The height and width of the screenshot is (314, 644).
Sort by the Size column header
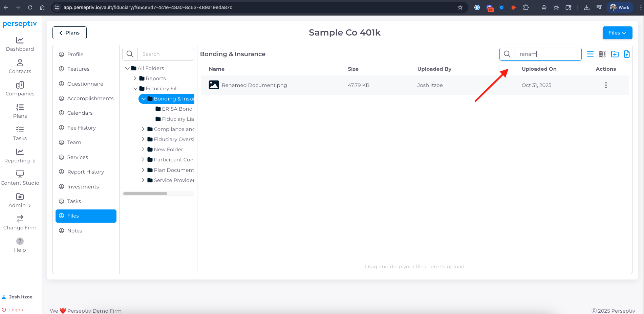[x=353, y=69]
